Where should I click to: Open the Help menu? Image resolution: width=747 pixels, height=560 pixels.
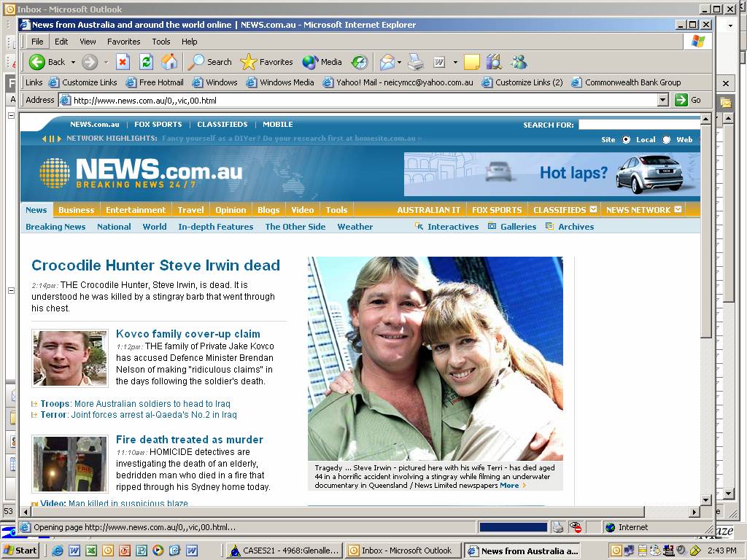189,42
